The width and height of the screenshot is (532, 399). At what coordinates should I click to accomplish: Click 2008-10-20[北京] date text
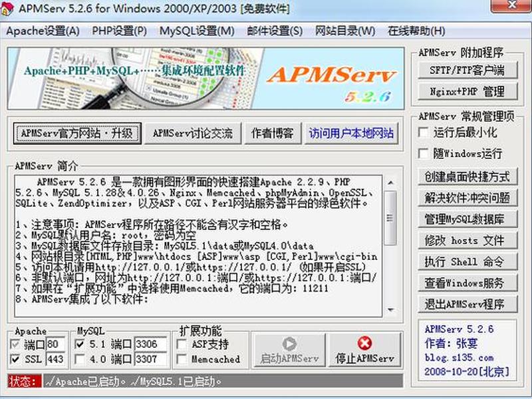click(467, 372)
